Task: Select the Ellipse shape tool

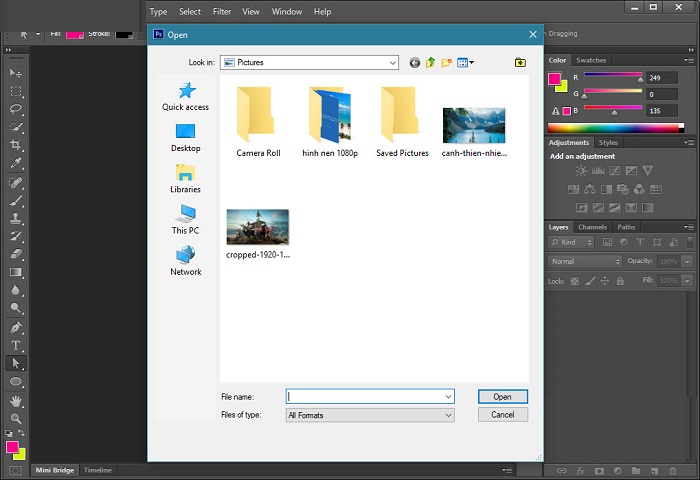Action: pyautogui.click(x=16, y=382)
